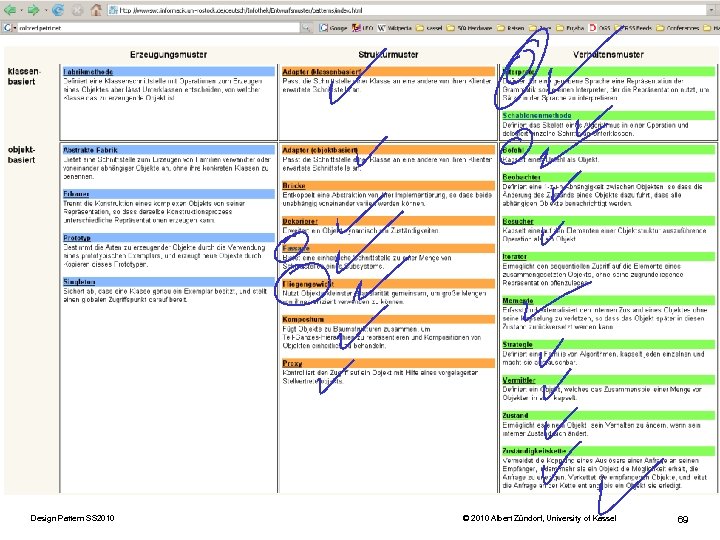Click the objektbasiert row label
Screen dimensions: 720x540
(22, 155)
